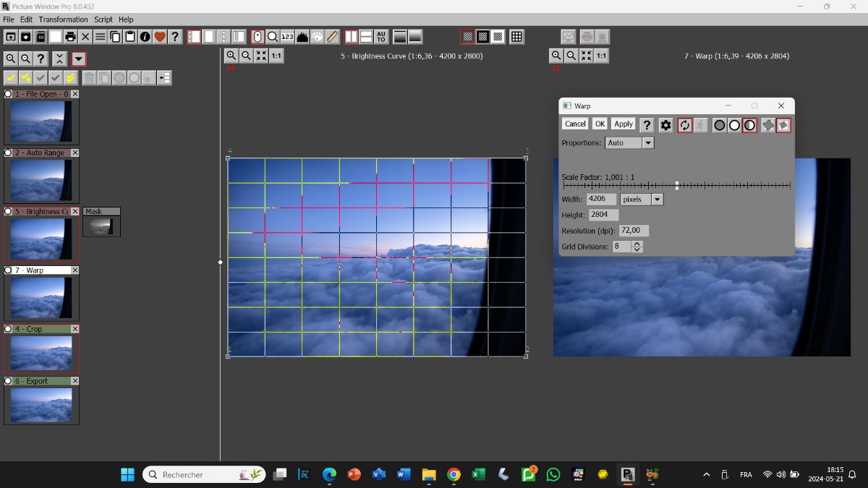868x488 pixels.
Task: Open the Script menu
Action: [103, 20]
